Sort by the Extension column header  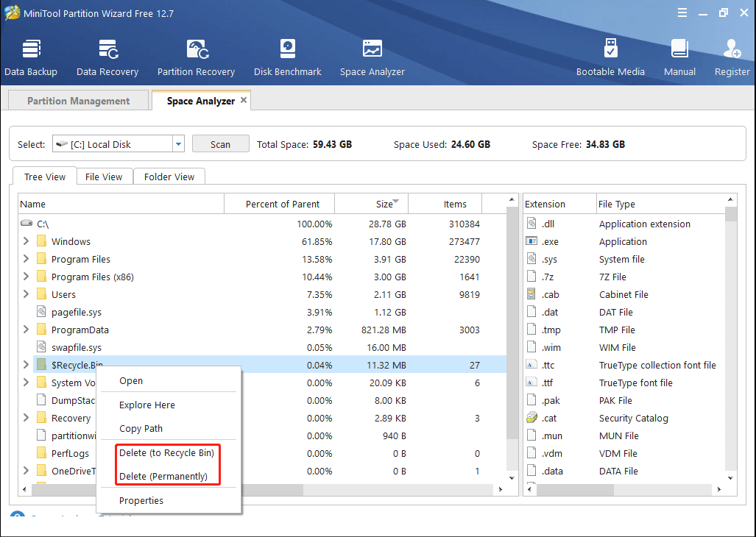pyautogui.click(x=559, y=204)
